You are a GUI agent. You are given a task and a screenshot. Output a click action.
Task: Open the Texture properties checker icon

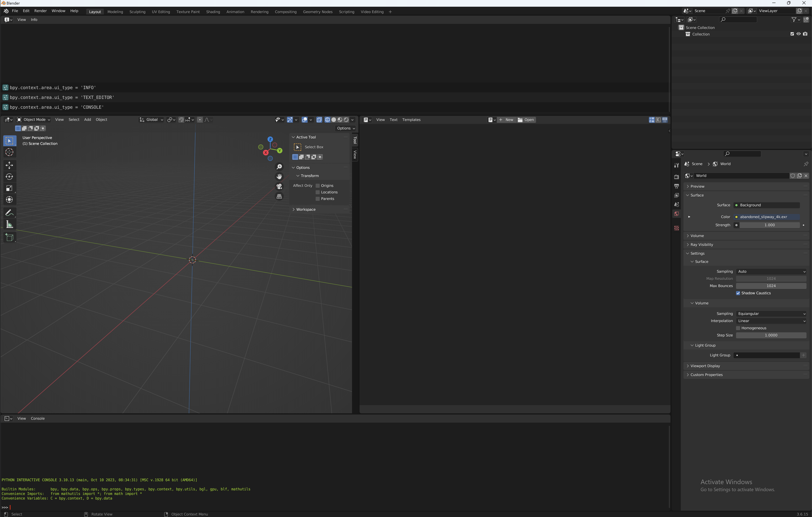[x=676, y=228]
